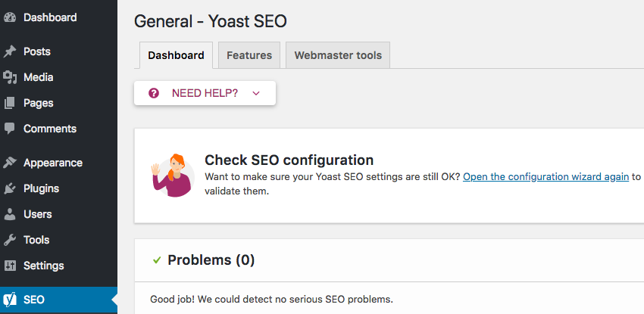Collapse the Problems (0) section header
The image size is (644, 314).
pyautogui.click(x=389, y=260)
